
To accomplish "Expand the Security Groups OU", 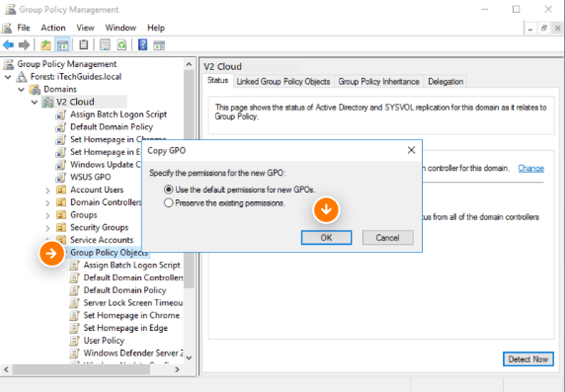I will (47, 228).
